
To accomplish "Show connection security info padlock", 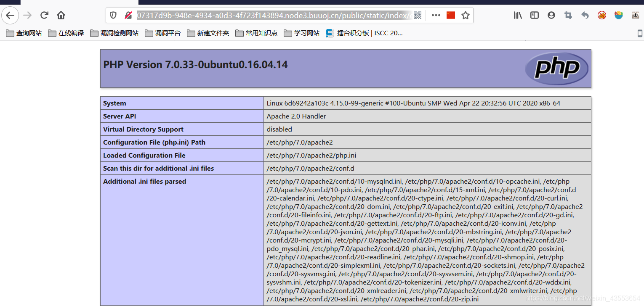I will [x=128, y=16].
